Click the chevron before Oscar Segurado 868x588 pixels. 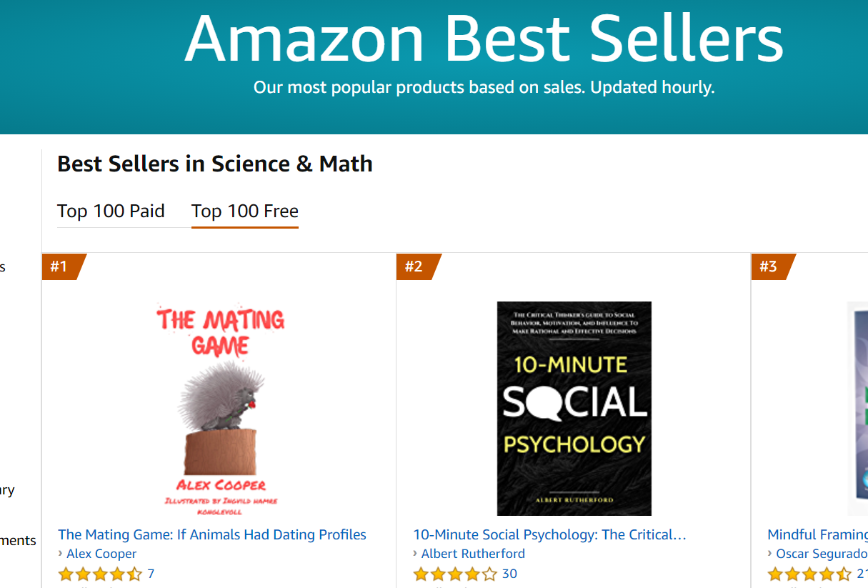pos(772,554)
